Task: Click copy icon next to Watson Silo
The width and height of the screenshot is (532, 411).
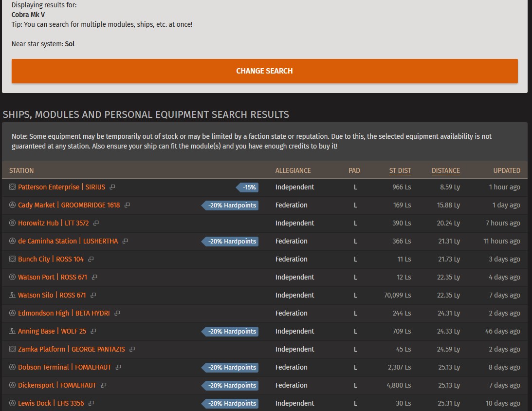Action: click(x=93, y=295)
